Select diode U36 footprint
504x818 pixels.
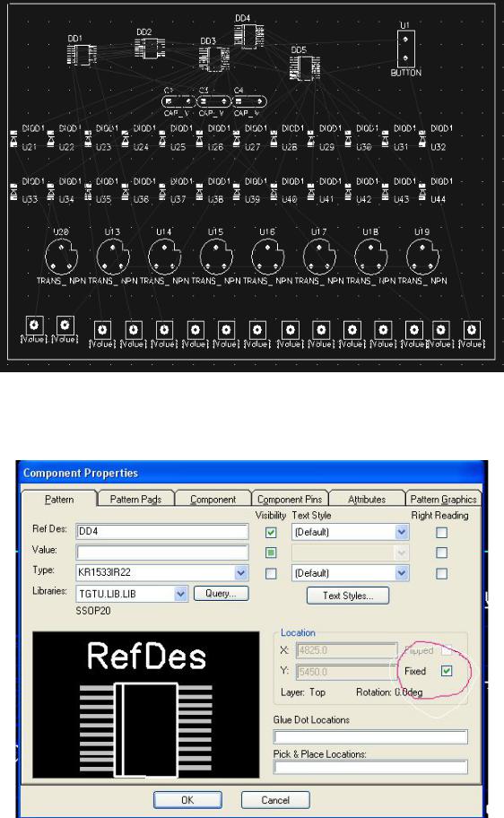[x=126, y=192]
